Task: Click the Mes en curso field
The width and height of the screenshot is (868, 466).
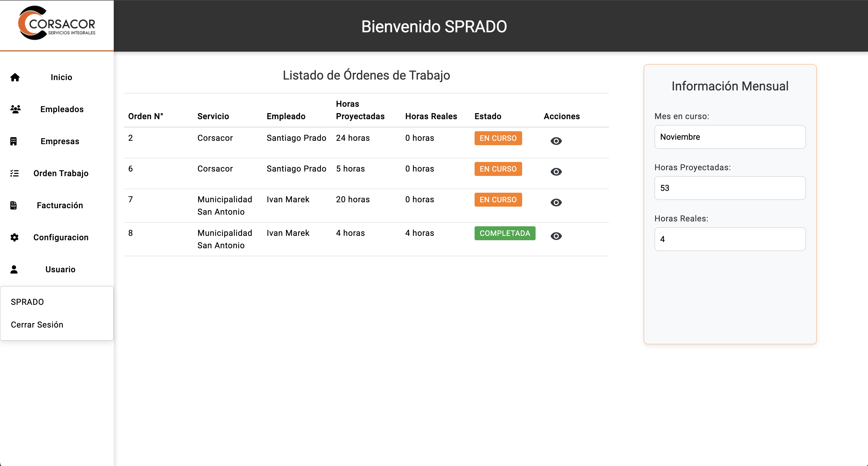Action: 729,137
